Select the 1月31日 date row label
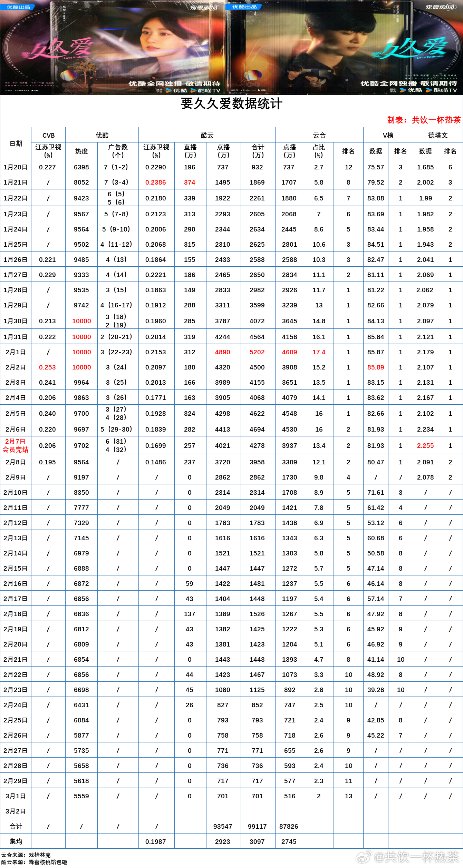The width and height of the screenshot is (463, 868). (16, 337)
